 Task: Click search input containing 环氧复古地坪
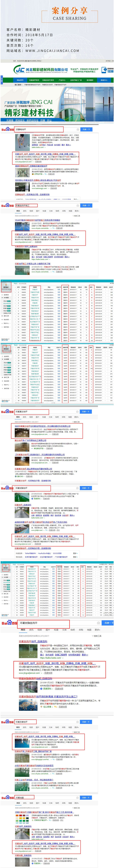pyautogui.click(x=47, y=412)
